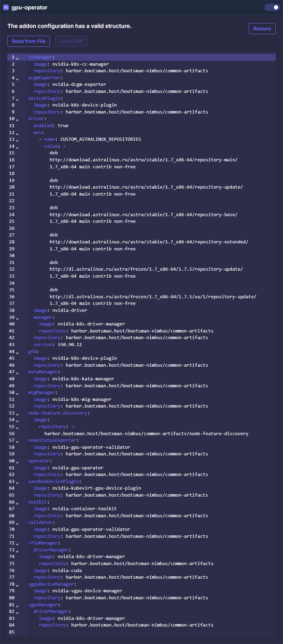
Task: Collapse the manager section at line 39
Action: point(17,319)
